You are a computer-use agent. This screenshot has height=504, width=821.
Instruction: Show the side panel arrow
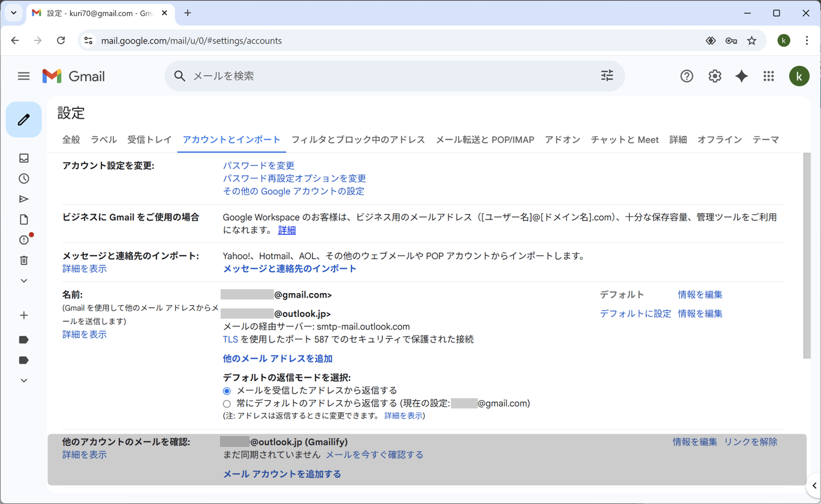tap(815, 486)
